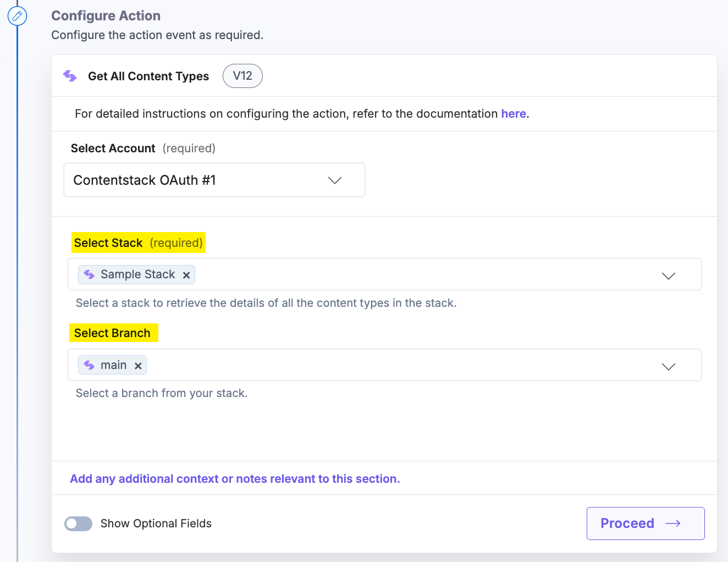Image resolution: width=728 pixels, height=562 pixels.
Task: Click the Configure Action heading
Action: tap(106, 16)
